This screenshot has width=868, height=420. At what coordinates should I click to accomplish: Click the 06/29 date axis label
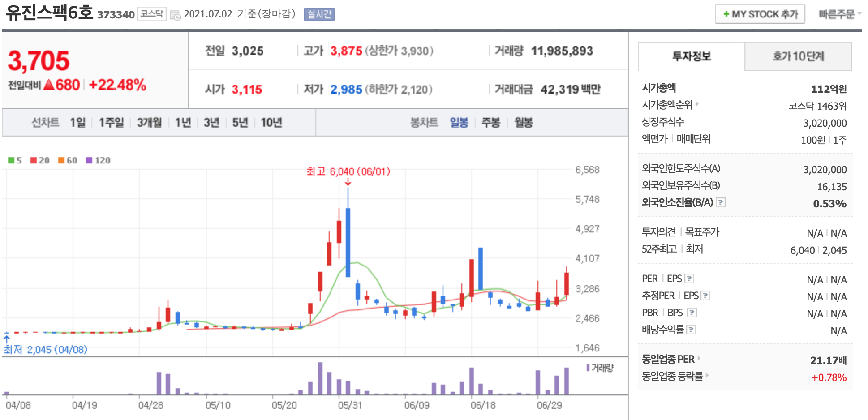click(x=550, y=405)
